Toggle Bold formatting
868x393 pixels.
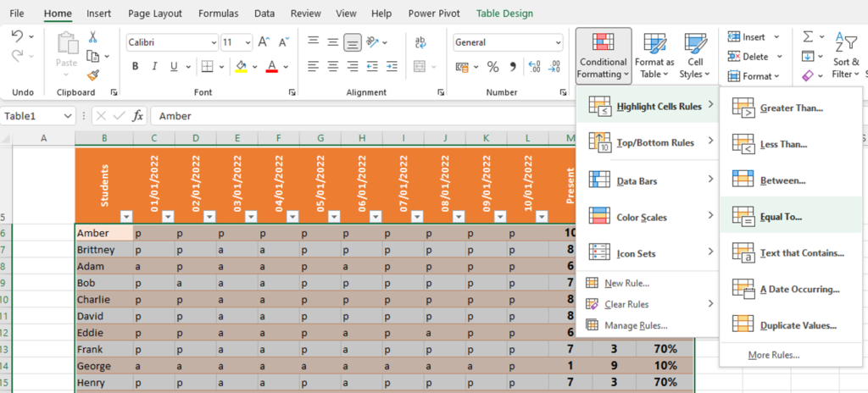(x=135, y=67)
